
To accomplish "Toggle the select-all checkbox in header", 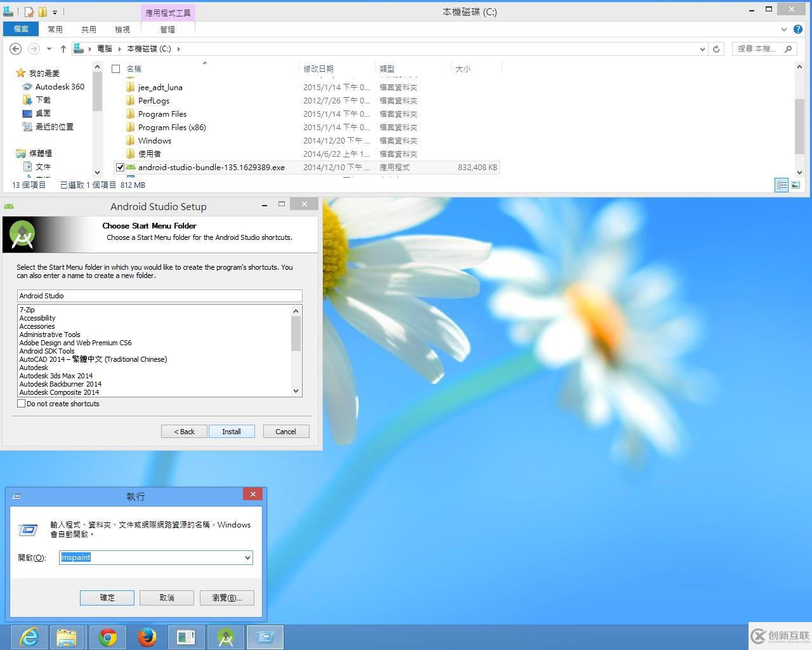I will [115, 69].
